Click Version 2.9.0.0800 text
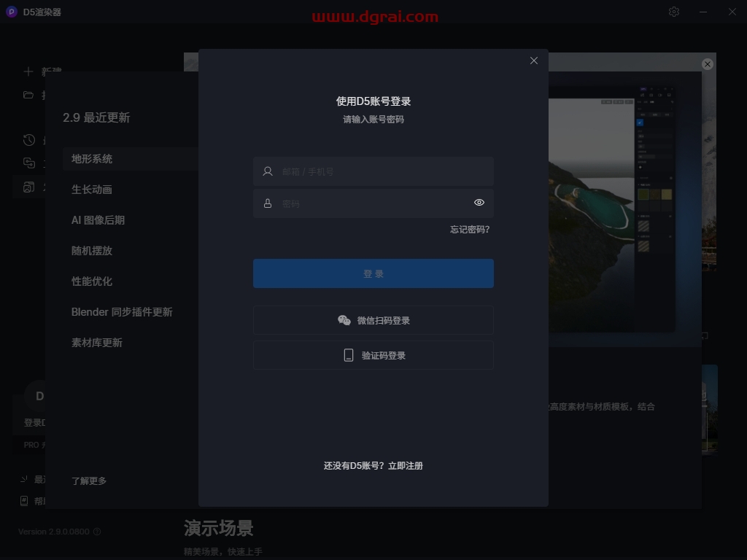The height and width of the screenshot is (560, 747). [x=54, y=532]
